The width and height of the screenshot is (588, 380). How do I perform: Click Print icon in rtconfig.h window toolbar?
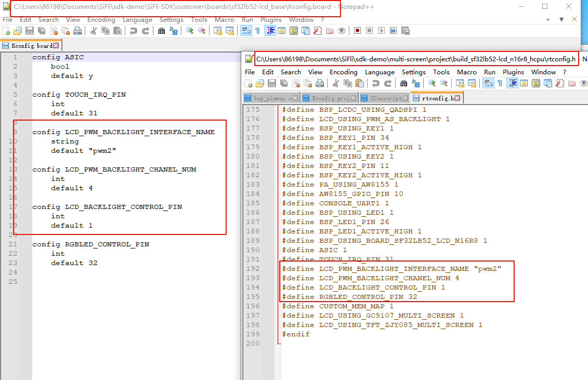tap(320, 83)
